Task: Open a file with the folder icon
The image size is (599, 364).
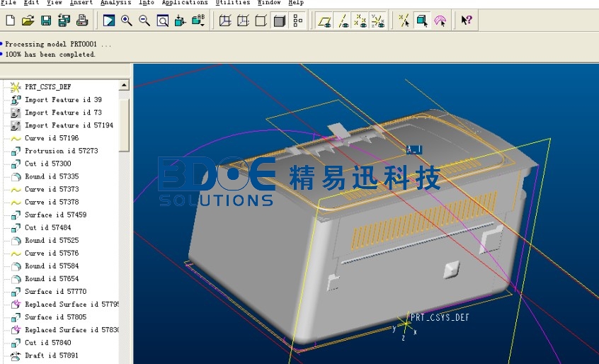Action: pos(28,21)
